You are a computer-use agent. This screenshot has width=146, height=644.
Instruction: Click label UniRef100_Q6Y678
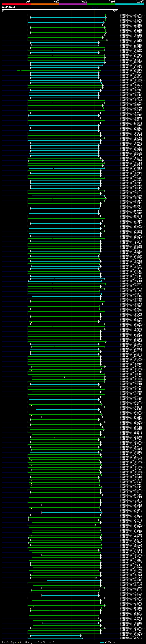(131, 638)
